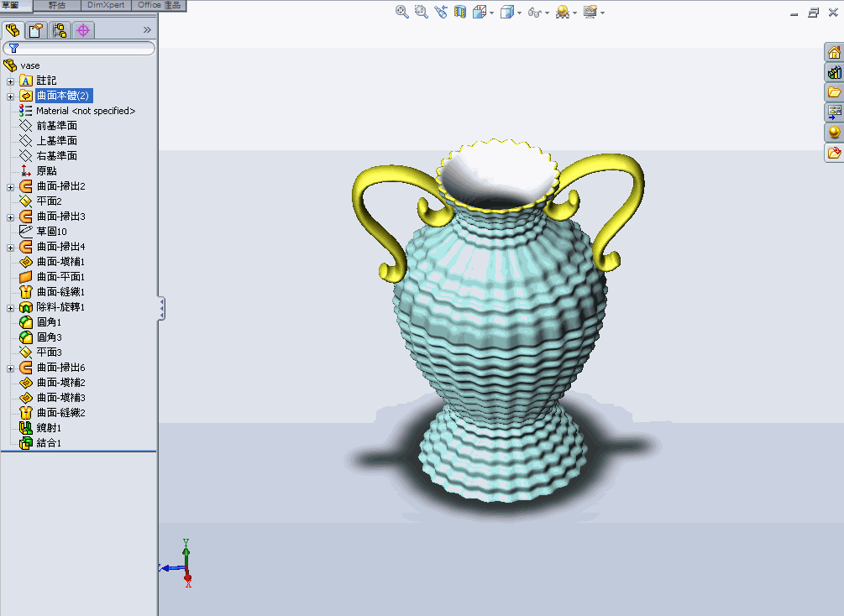Switch to the 評估 ribbon tab
The width and height of the screenshot is (844, 616).
click(56, 5)
